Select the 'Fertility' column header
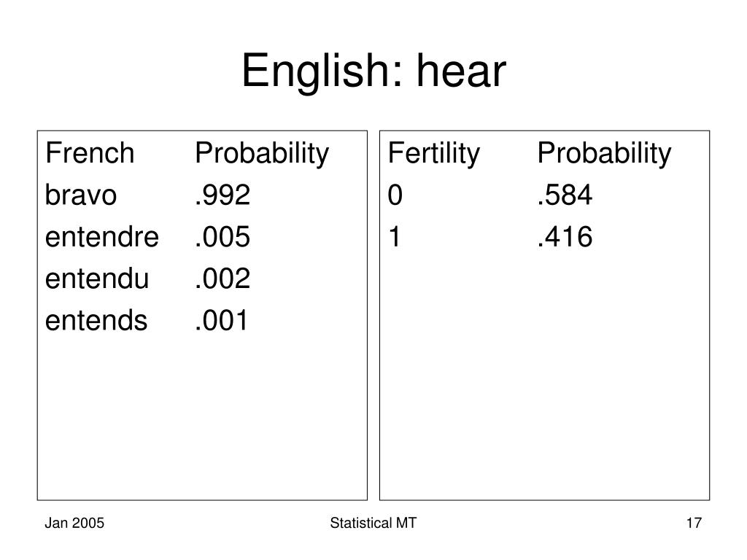Viewport: 747px width, 560px height. click(x=434, y=154)
